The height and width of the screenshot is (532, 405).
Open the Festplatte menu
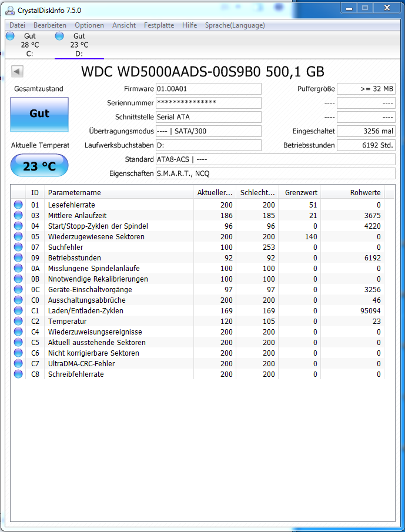(159, 25)
